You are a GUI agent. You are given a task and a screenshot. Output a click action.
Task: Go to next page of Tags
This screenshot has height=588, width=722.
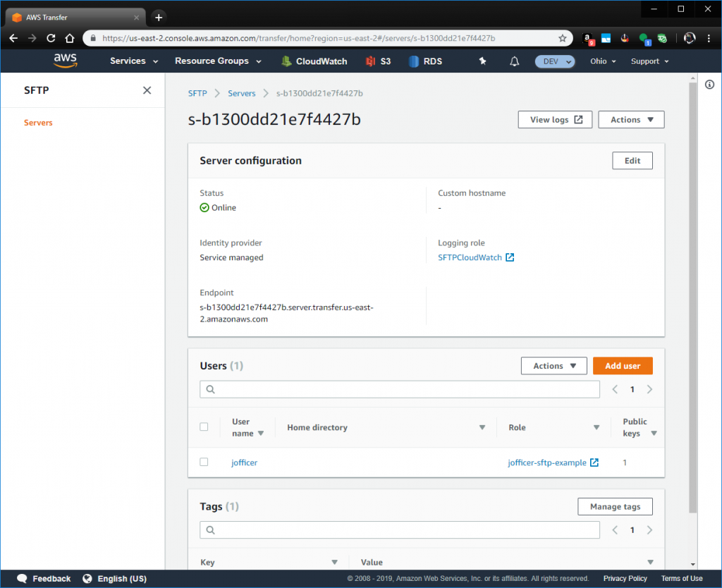[649, 530]
